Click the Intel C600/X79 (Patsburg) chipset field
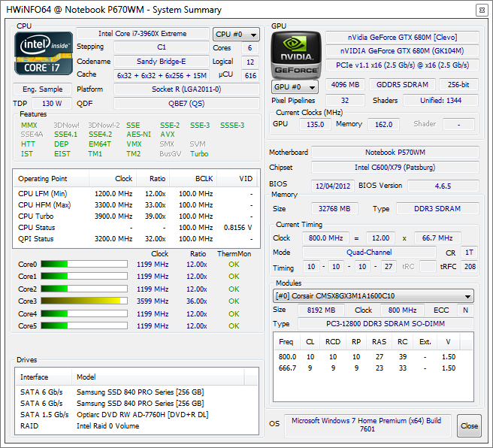This screenshot has width=493, height=448. click(395, 168)
